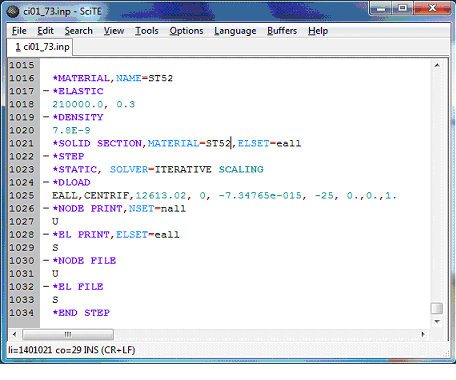Click line number 1034 in margin
456x380 pixels.
pos(22,313)
